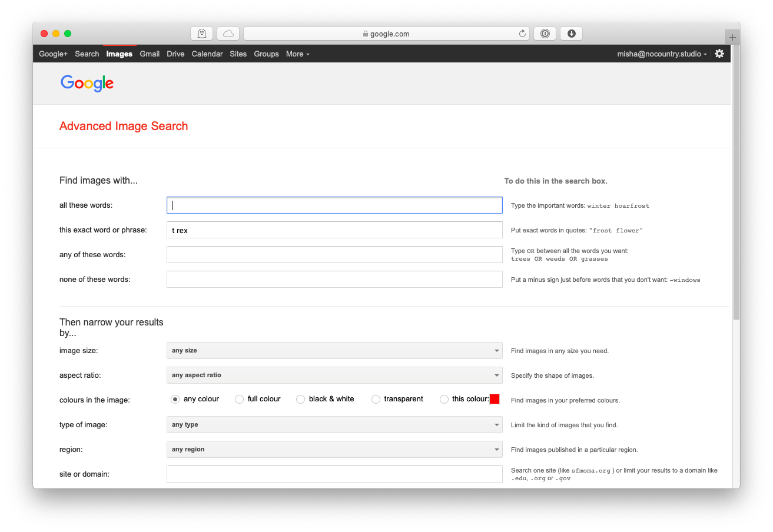The width and height of the screenshot is (773, 532).
Task: Open the type of image dropdown
Action: pyautogui.click(x=334, y=424)
